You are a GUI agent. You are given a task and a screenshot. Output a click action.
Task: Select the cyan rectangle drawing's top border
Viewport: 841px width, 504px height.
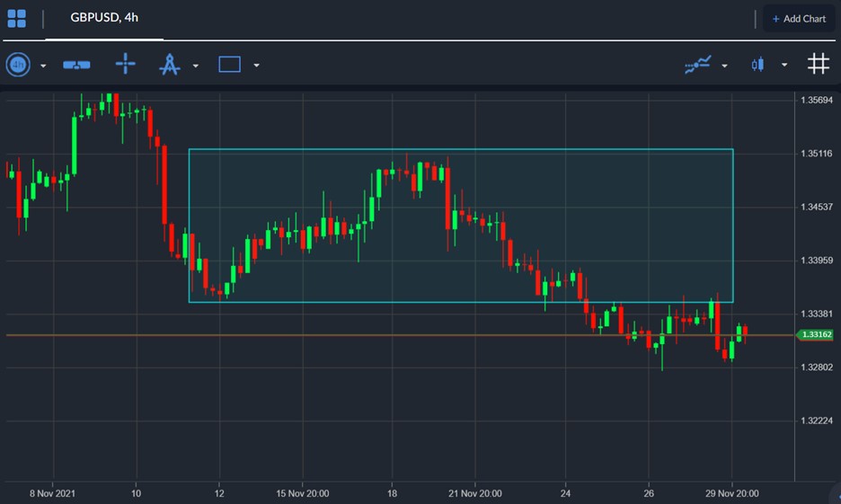[x=461, y=149]
